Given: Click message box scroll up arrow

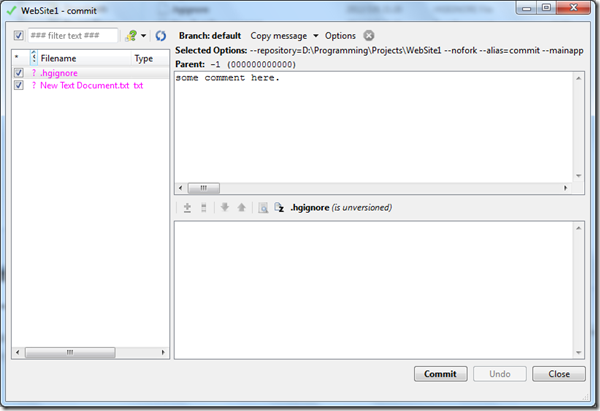Looking at the screenshot, I should (x=579, y=78).
